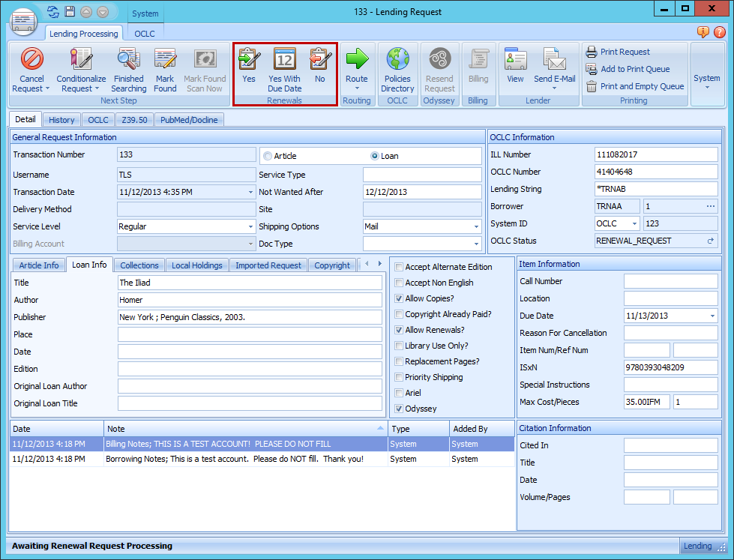Switch to the History tab
The image size is (734, 560).
pos(61,119)
